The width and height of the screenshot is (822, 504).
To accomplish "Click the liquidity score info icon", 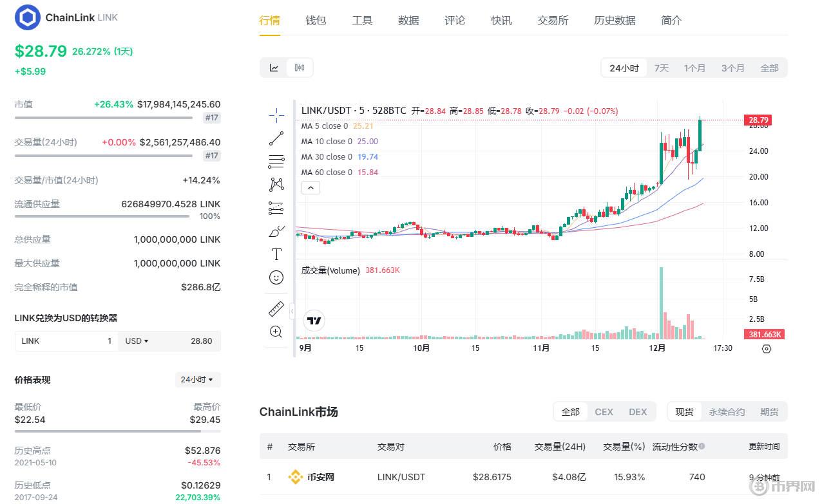I will click(x=702, y=446).
